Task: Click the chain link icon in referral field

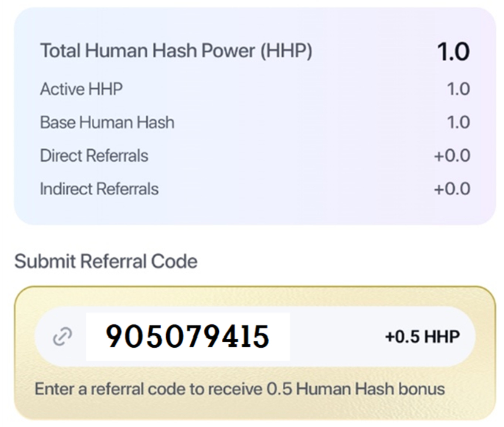Action: pyautogui.click(x=61, y=337)
